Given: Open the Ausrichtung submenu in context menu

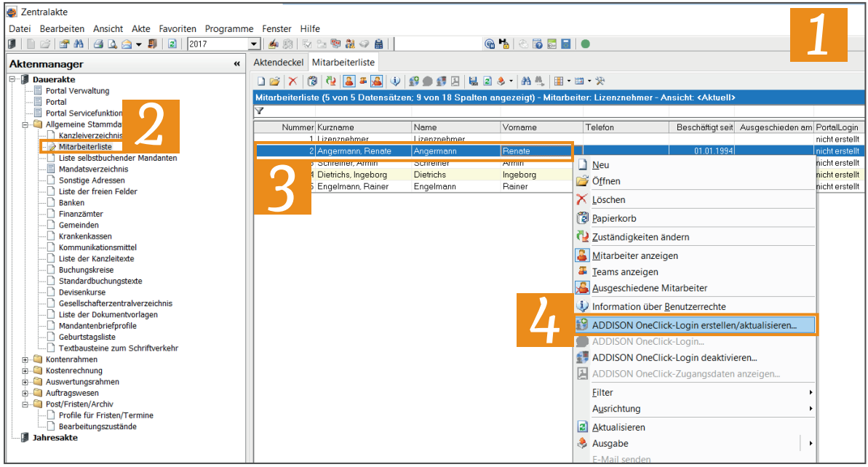Looking at the screenshot, I should pyautogui.click(x=696, y=408).
